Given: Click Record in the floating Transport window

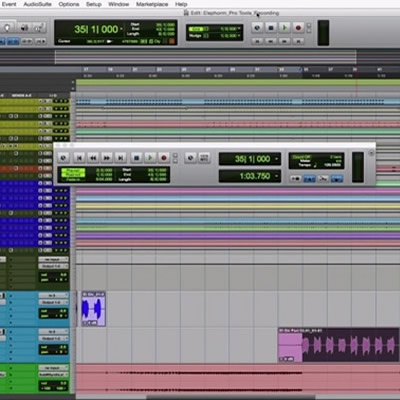Looking at the screenshot, I should 164,158.
